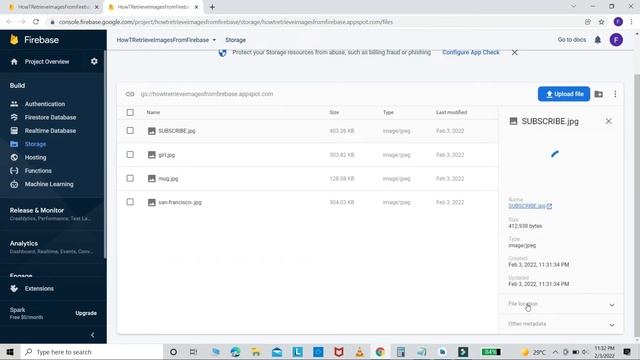This screenshot has width=640, height=360.
Task: Open Functions in the sidebar
Action: coord(38,171)
